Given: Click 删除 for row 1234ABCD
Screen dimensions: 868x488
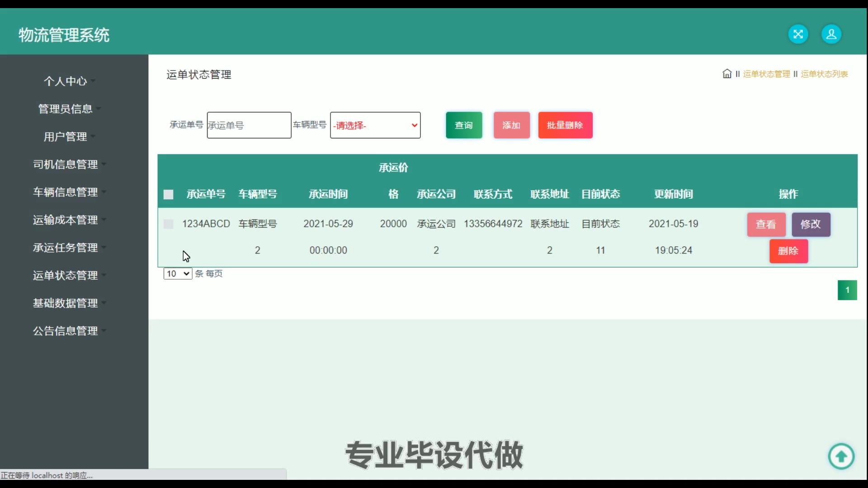Looking at the screenshot, I should coord(788,251).
